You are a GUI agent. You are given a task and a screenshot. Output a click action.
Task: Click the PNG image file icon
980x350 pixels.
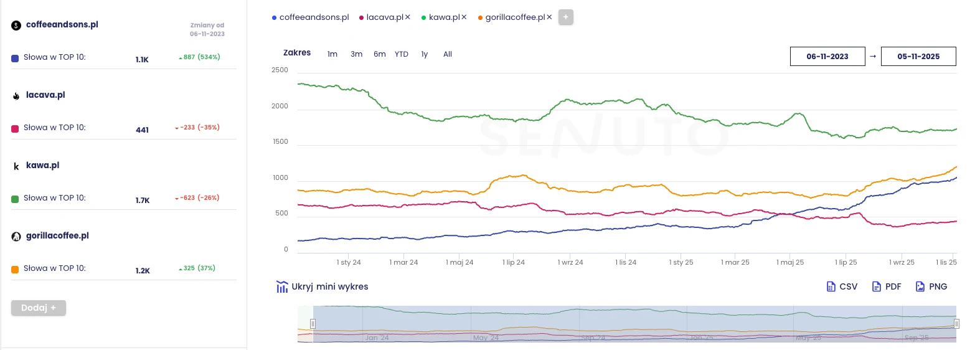(920, 286)
